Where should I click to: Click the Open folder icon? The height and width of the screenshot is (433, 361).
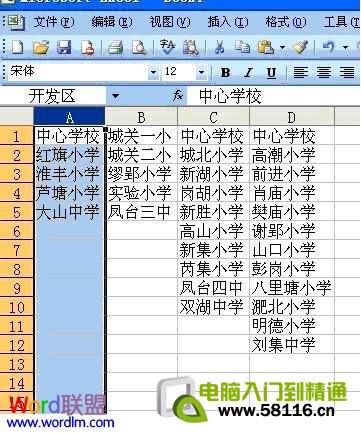coord(41,47)
